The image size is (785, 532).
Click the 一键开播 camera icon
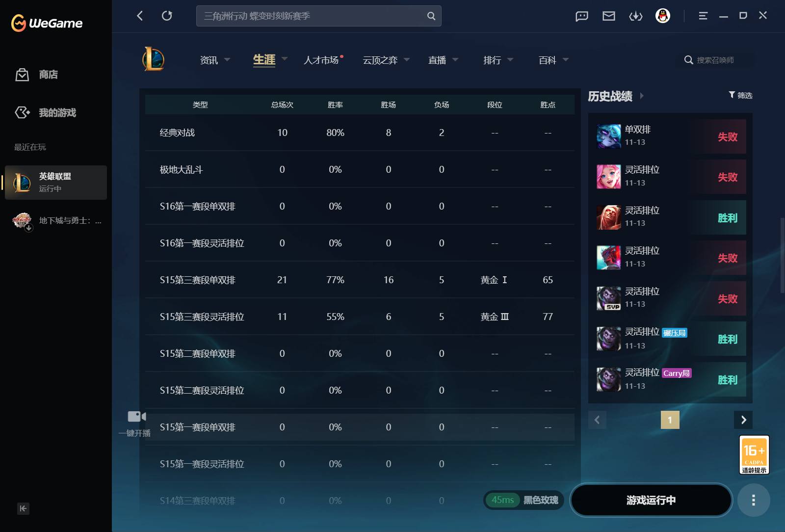pos(137,417)
